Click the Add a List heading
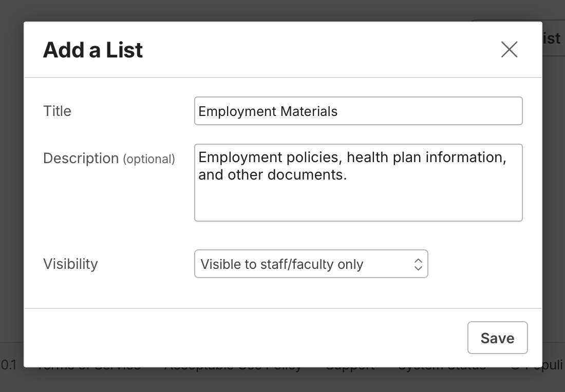Screen dimensions: 565x392 (x=93, y=50)
